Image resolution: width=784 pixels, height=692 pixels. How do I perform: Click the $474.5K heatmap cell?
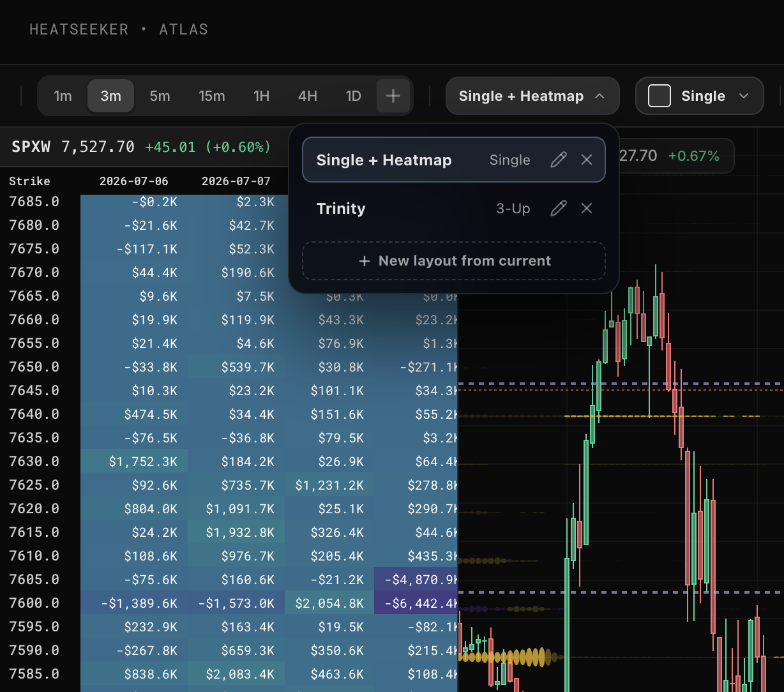coord(134,414)
